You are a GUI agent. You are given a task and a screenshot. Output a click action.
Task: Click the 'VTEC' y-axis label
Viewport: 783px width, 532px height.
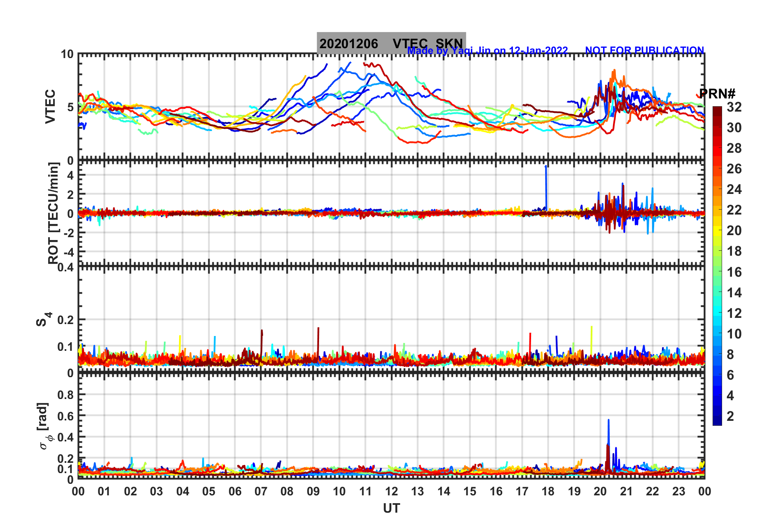click(x=50, y=107)
